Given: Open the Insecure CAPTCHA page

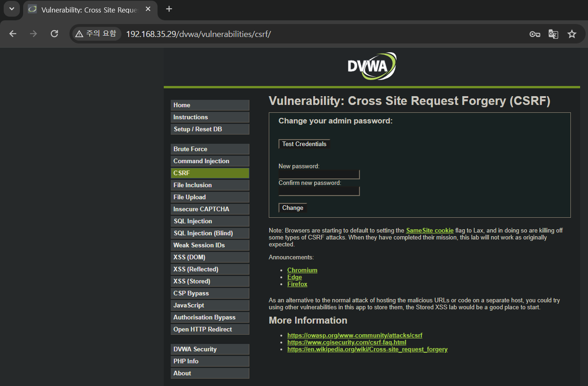Looking at the screenshot, I should (210, 209).
